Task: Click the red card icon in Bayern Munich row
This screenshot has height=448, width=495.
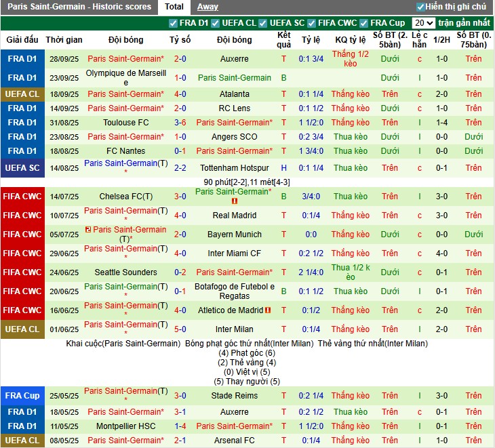Action: point(89,230)
